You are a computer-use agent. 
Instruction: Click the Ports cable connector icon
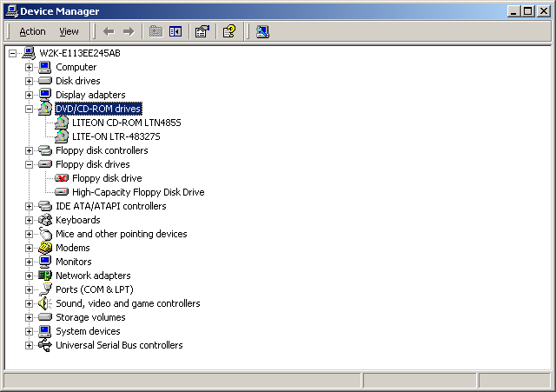[x=45, y=289]
